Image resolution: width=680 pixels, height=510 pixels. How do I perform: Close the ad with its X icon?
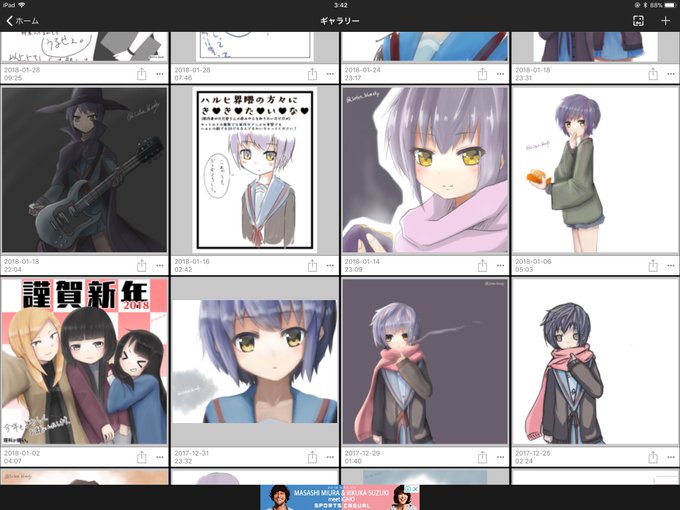tap(415, 489)
